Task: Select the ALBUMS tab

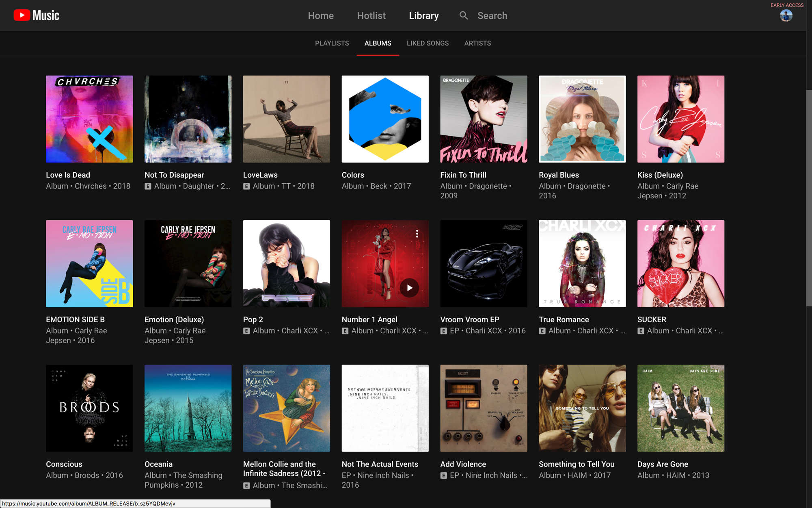Action: [x=377, y=43]
